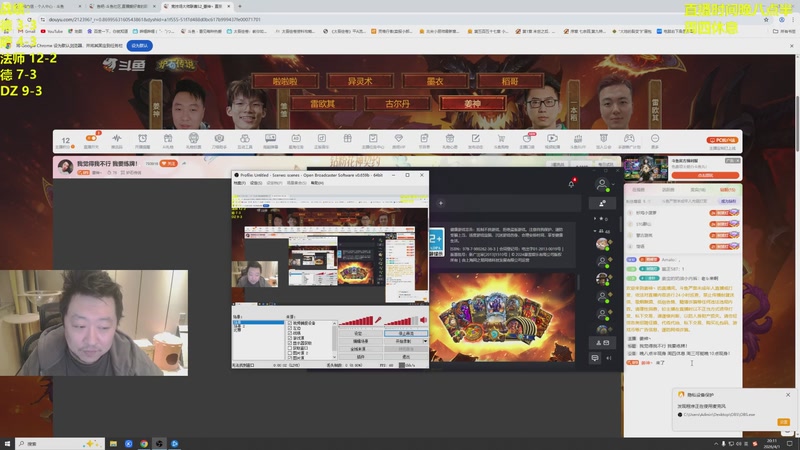
Task: Click the Chrome icon in the taskbar
Action: (x=144, y=444)
